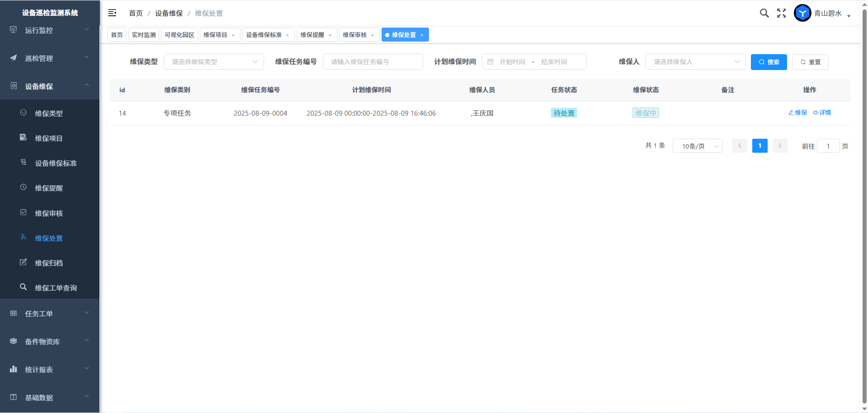Collapse sidebar with the hamburger icon
Viewport: 868px width, 413px height.
tap(112, 13)
